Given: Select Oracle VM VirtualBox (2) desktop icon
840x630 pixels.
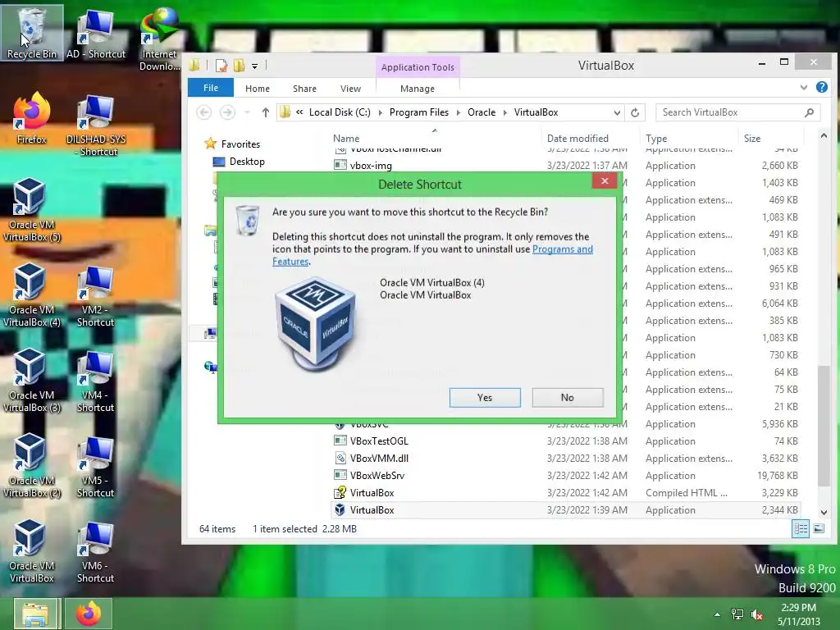Looking at the screenshot, I should (x=32, y=466).
